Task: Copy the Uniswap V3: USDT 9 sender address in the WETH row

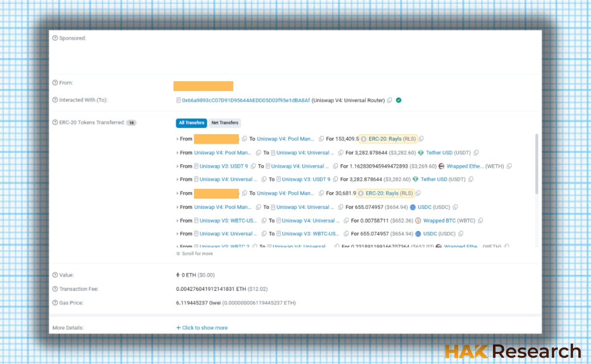Action: [x=253, y=166]
